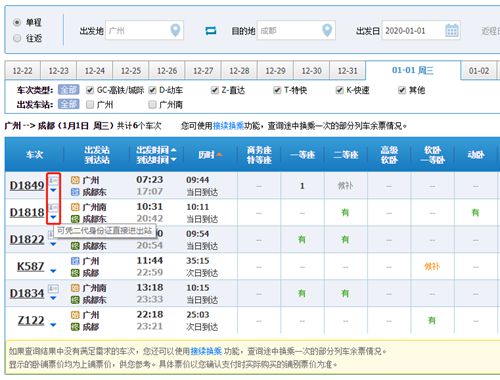Switch to the 12-25 date tab
The height and width of the screenshot is (380, 500).
[x=131, y=71]
